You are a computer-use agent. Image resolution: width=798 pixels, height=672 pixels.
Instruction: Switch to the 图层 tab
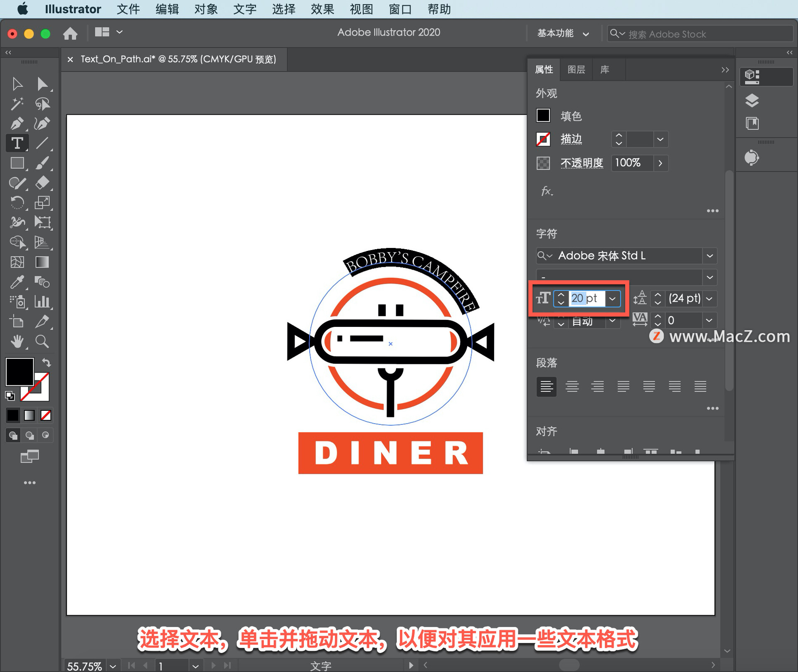pyautogui.click(x=576, y=69)
